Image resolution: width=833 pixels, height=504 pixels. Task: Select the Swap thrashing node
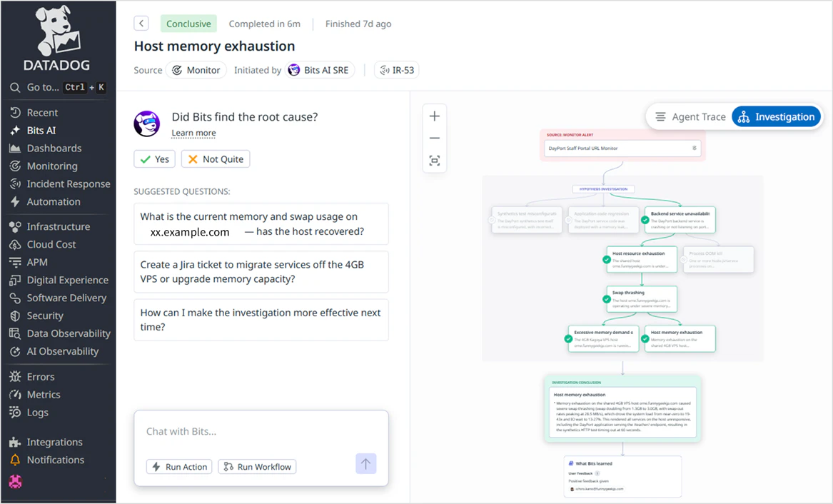tap(642, 299)
